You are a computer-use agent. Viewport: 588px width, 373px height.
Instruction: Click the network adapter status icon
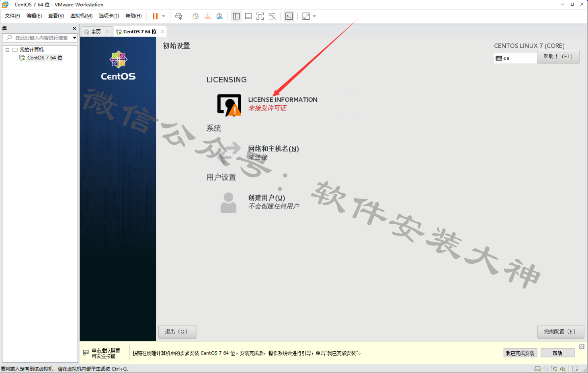[554, 369]
